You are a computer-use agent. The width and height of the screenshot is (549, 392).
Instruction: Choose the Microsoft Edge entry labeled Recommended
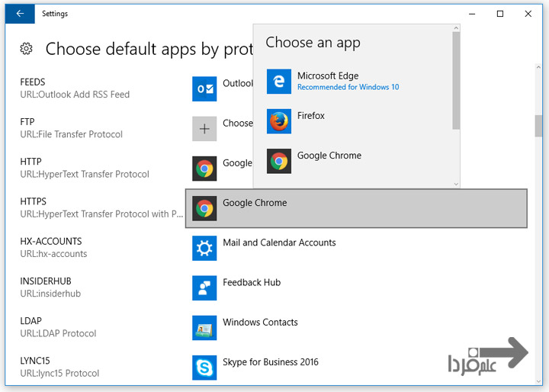coord(348,81)
